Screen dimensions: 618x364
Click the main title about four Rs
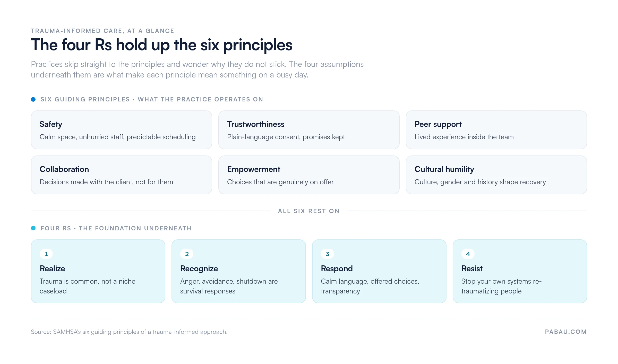point(162,45)
